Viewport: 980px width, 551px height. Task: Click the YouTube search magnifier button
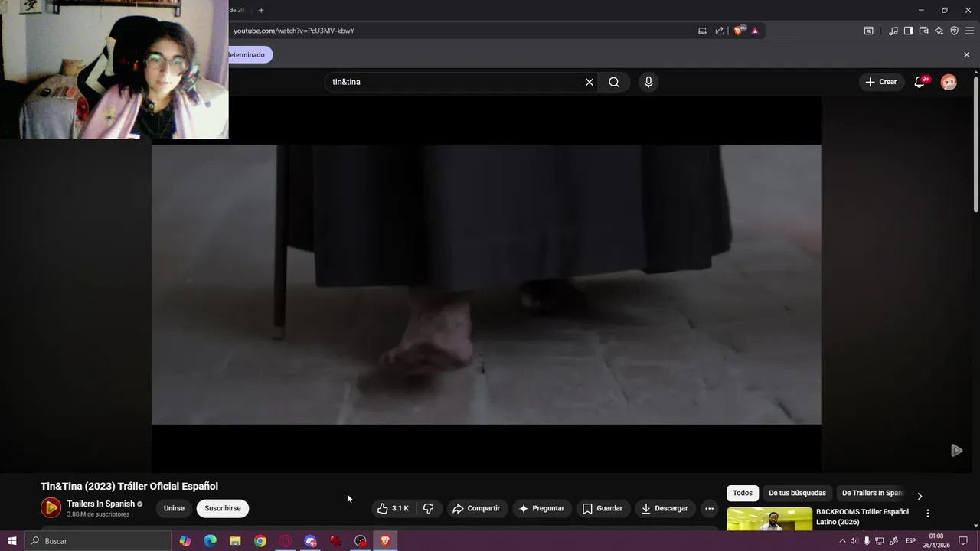pyautogui.click(x=614, y=82)
